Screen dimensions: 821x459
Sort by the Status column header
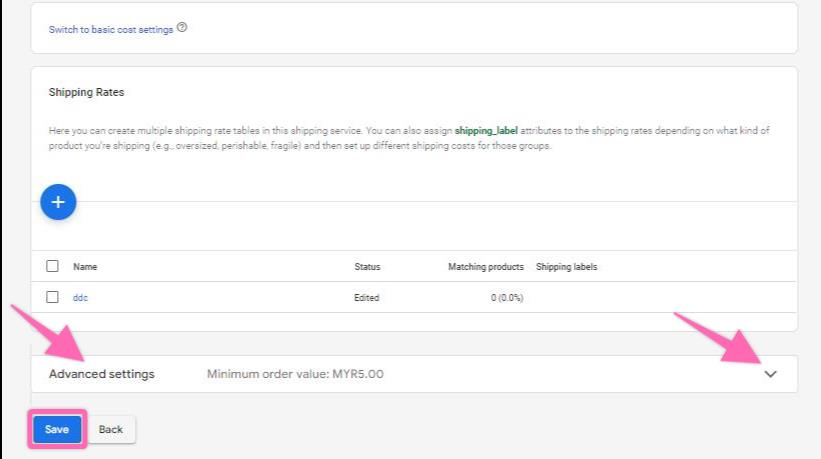[x=367, y=267]
